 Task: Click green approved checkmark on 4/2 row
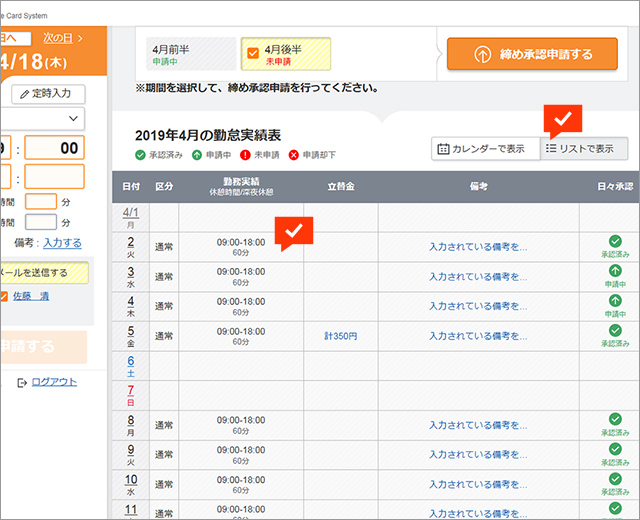(x=614, y=241)
